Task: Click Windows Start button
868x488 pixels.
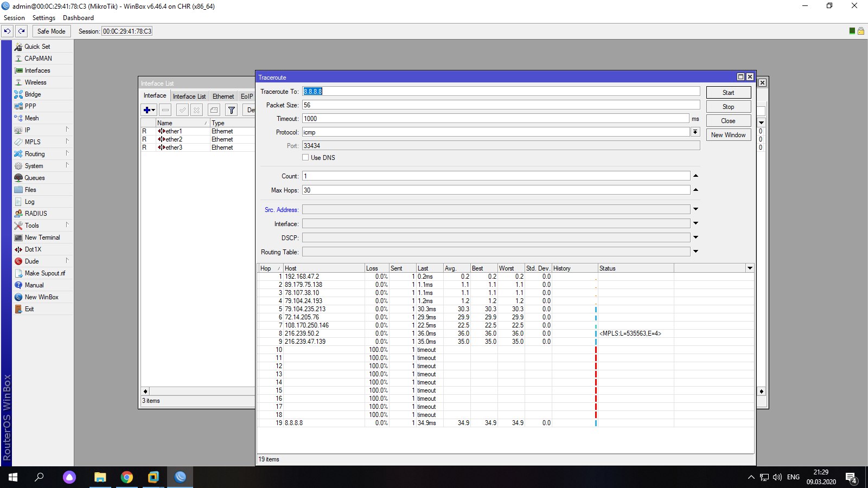Action: [13, 477]
